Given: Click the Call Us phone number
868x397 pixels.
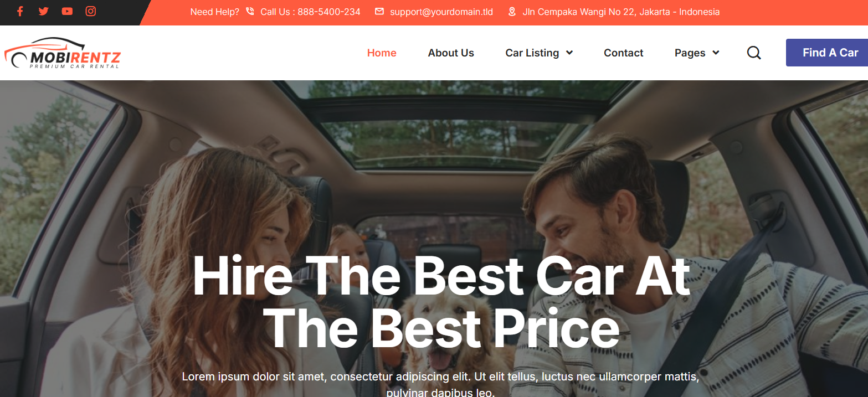Looking at the screenshot, I should point(310,12).
